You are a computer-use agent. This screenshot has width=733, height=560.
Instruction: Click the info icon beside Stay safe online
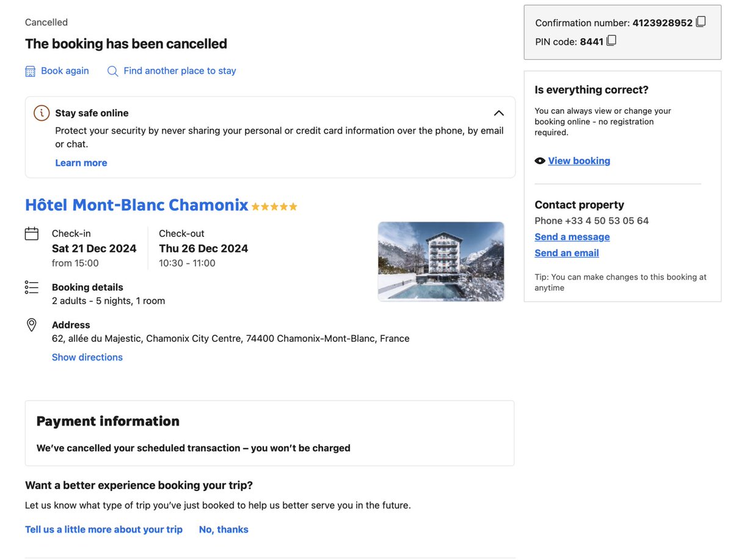[42, 113]
